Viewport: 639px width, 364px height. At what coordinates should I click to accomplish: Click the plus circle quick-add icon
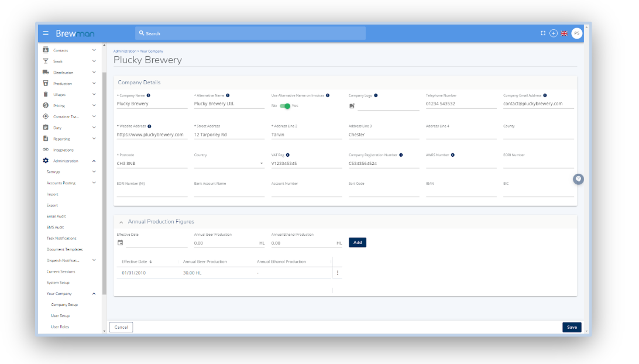pos(554,33)
